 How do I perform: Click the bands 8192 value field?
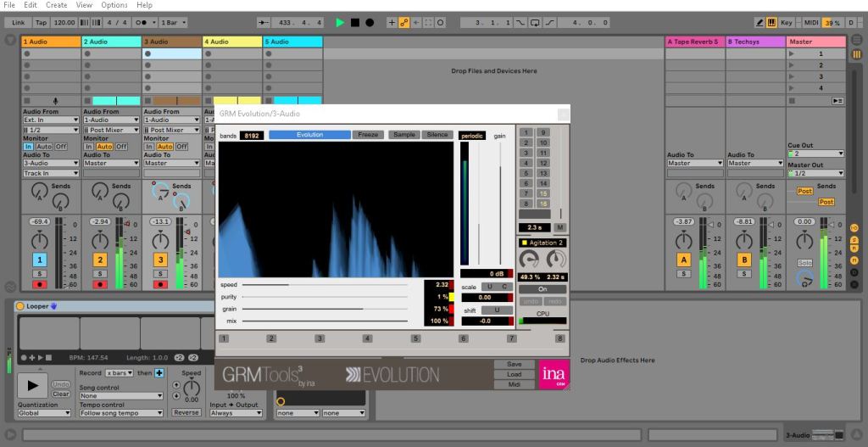click(x=252, y=136)
